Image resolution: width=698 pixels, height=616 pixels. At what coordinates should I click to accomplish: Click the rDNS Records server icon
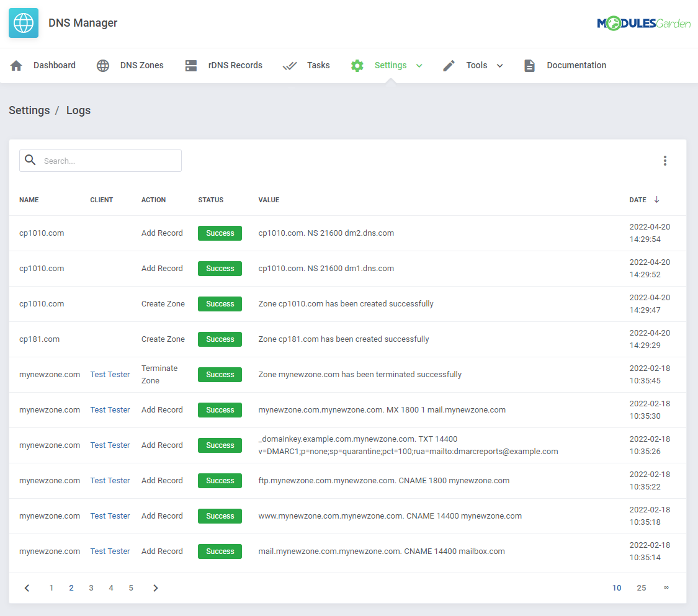(191, 65)
